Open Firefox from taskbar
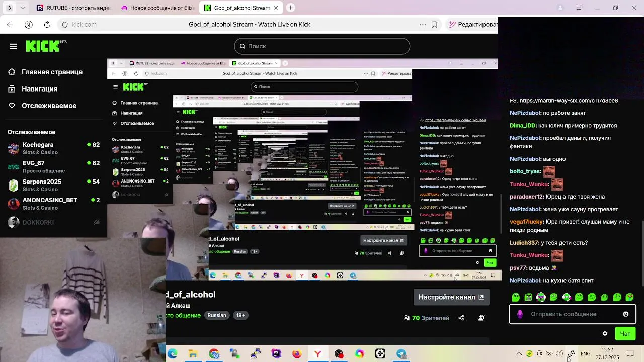Image resolution: width=644 pixels, height=362 pixels. click(297, 354)
